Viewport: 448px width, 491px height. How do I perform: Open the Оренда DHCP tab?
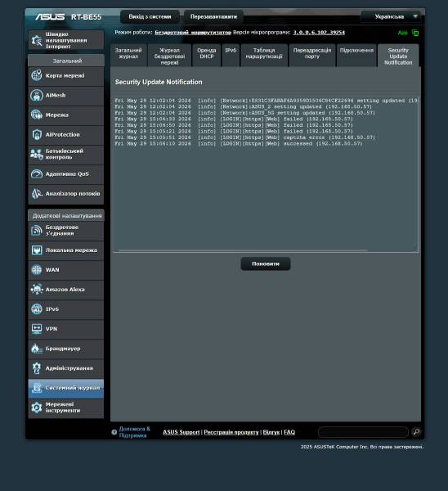click(207, 56)
